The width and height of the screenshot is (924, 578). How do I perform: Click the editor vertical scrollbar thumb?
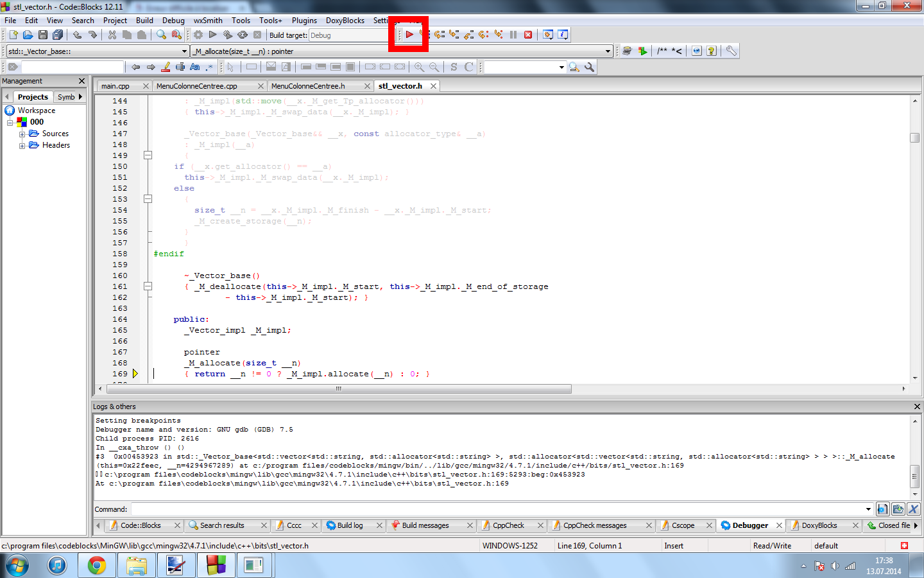point(914,137)
